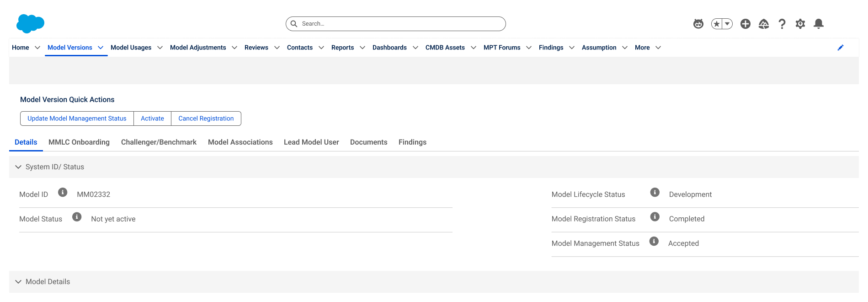
Task: Click info icon for Model Lifecycle Status
Action: point(655,192)
